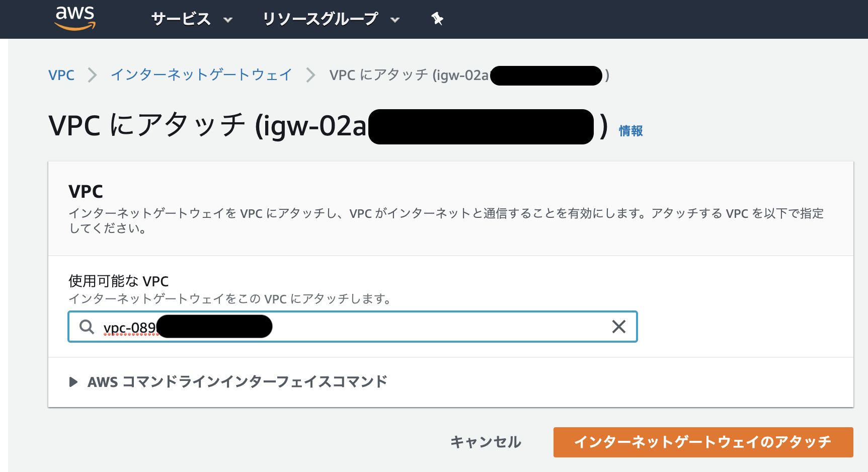The image size is (868, 472).
Task: Click the キャンセル button
Action: (x=486, y=442)
